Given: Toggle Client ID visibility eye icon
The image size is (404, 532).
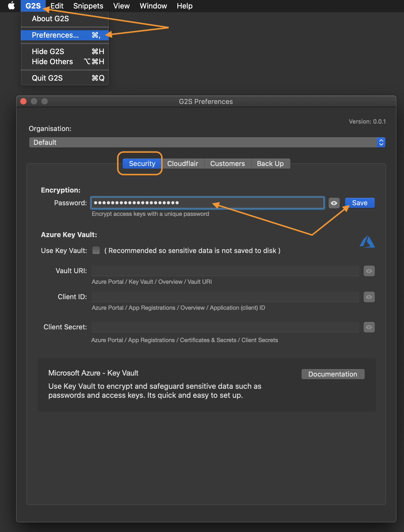Looking at the screenshot, I should click(369, 297).
